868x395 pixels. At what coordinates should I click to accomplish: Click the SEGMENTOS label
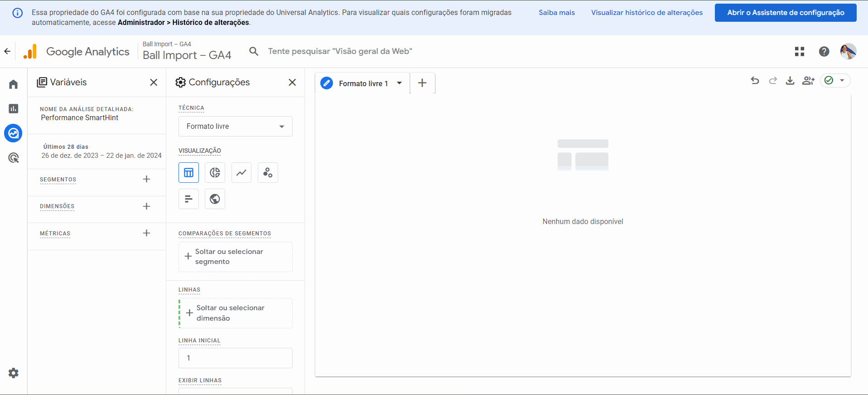coord(58,180)
